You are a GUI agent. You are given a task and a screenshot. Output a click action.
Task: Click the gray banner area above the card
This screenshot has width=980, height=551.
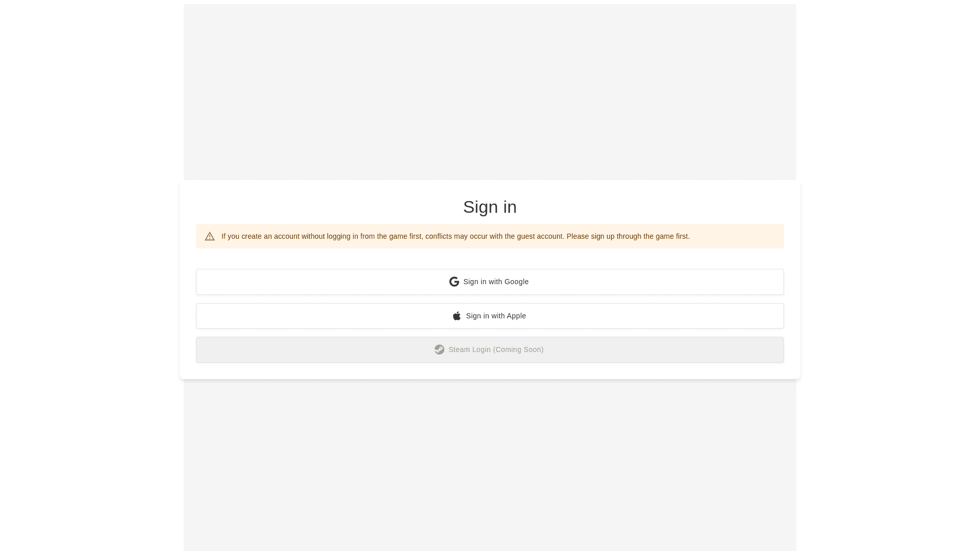(489, 92)
